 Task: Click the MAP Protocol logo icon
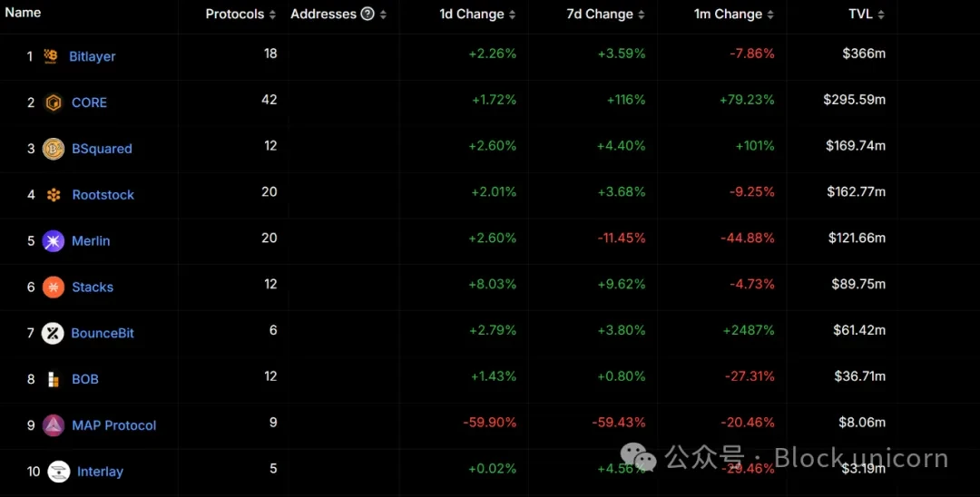tap(54, 425)
